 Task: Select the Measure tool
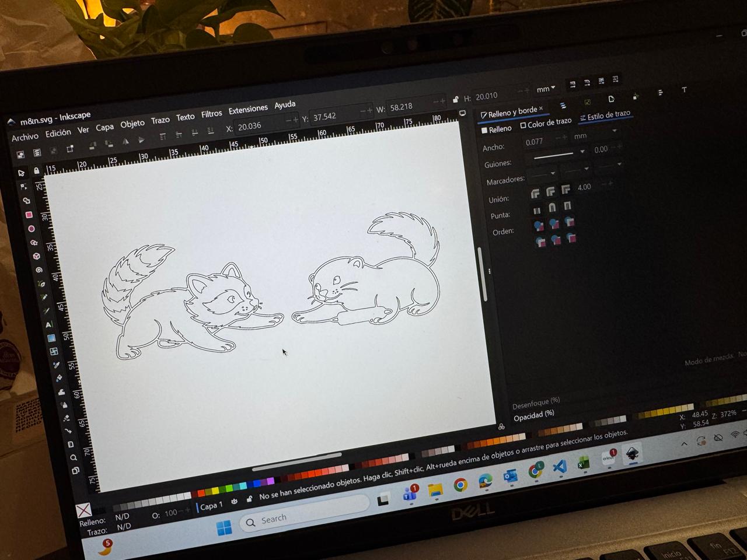[71, 444]
